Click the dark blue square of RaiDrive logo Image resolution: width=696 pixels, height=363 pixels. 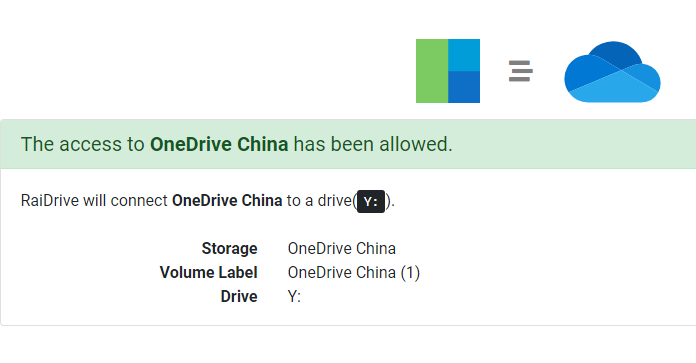[464, 87]
